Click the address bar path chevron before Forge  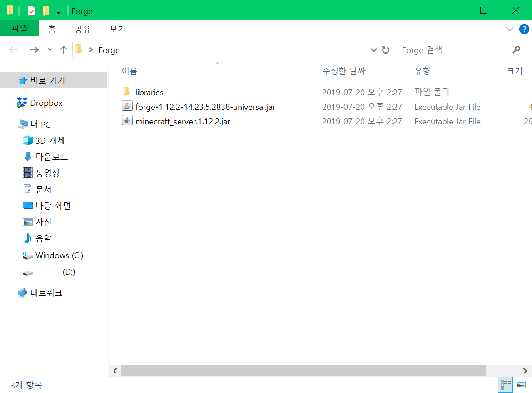(91, 50)
